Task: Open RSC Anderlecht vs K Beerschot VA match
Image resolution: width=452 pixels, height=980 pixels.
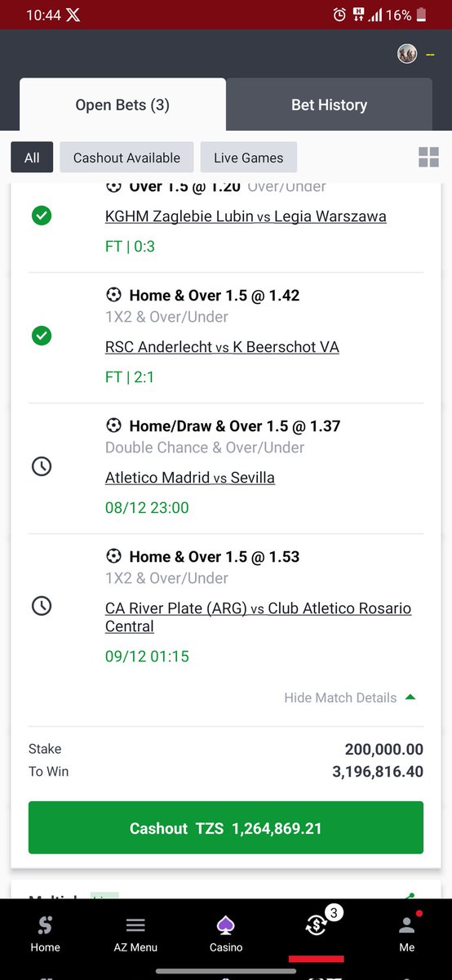Action: point(222,347)
